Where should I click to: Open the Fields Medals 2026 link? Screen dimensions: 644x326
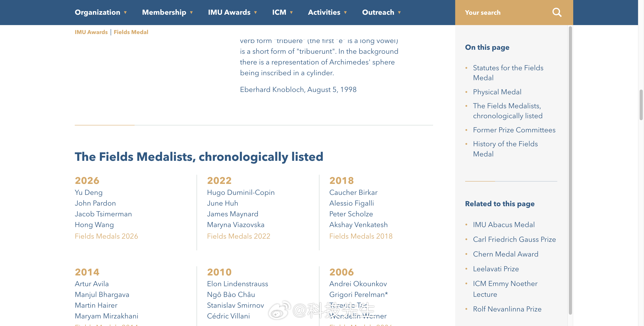point(106,236)
